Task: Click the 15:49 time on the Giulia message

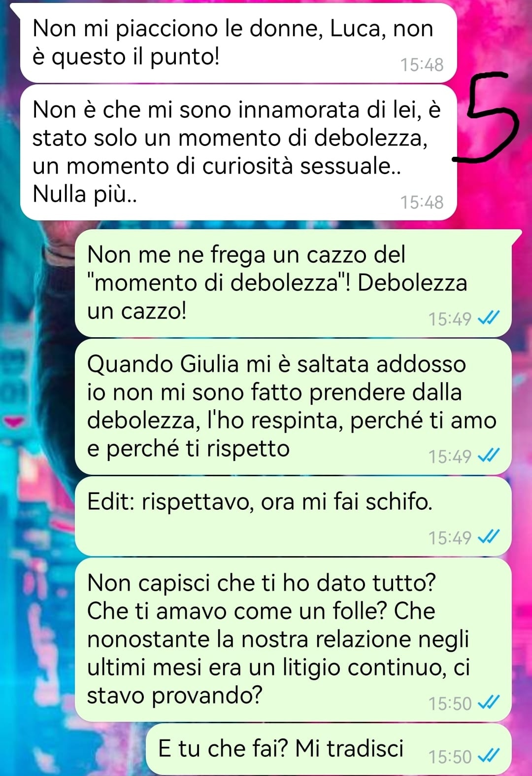Action: pyautogui.click(x=450, y=457)
